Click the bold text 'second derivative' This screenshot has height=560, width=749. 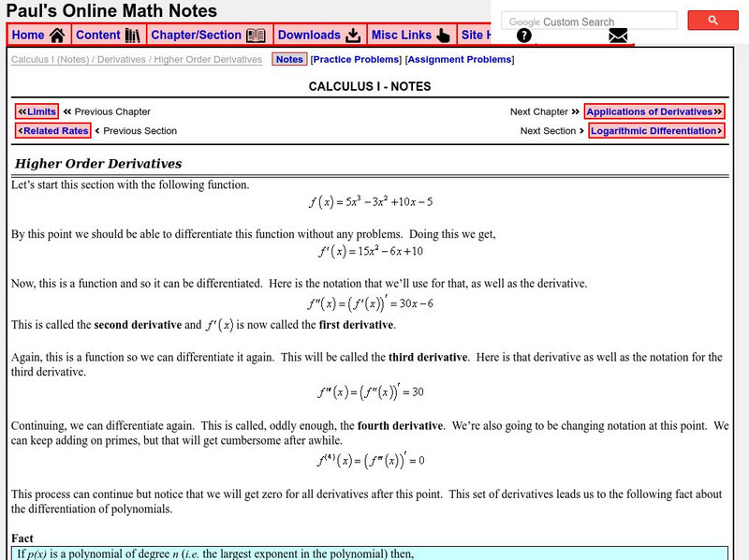138,325
